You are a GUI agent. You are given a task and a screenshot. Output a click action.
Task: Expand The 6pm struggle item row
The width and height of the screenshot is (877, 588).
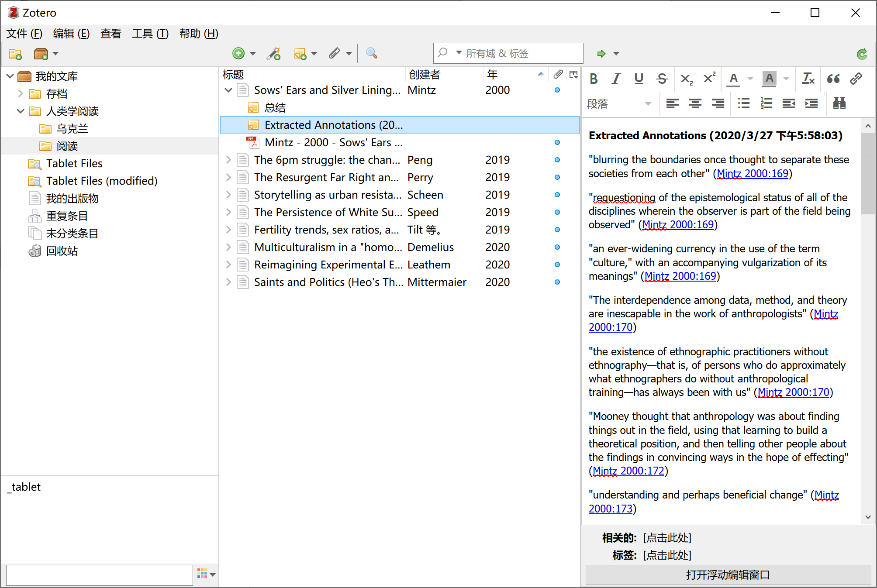point(228,160)
